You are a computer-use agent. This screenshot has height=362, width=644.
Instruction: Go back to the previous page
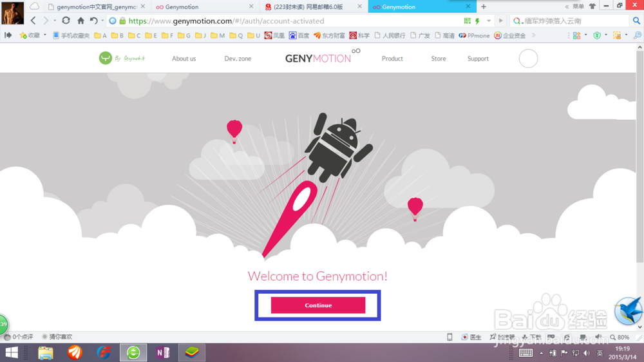(33, 21)
